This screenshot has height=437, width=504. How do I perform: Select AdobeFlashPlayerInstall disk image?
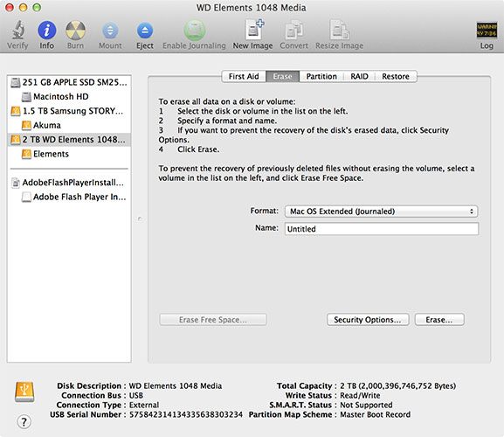click(x=69, y=183)
